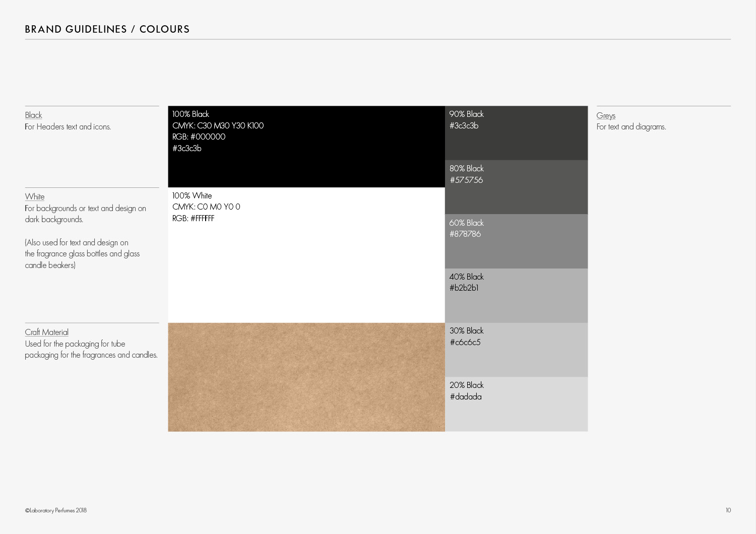Viewport: 756px width, 534px height.
Task: Click the "For Headers text and icons." description
Action: pos(68,127)
